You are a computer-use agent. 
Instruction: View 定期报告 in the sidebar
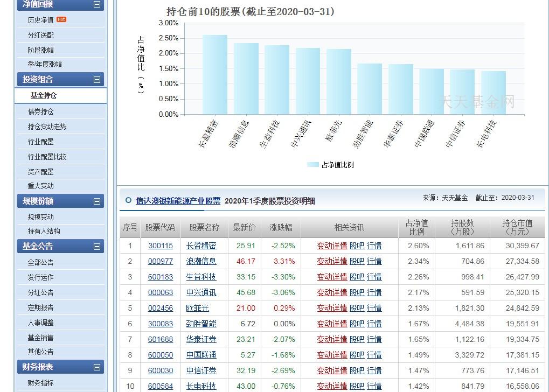click(40, 307)
